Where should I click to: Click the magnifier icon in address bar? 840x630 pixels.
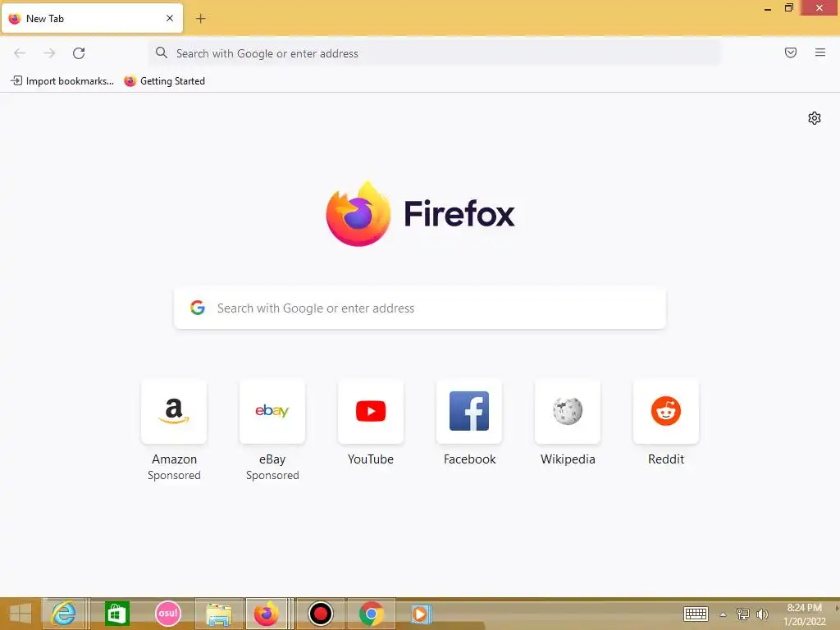point(162,52)
